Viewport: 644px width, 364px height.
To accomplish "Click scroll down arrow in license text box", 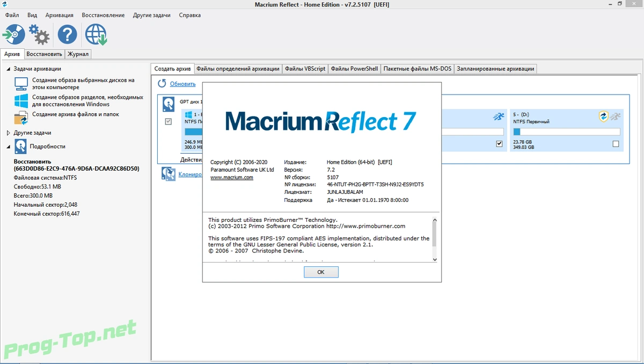I will pos(435,259).
